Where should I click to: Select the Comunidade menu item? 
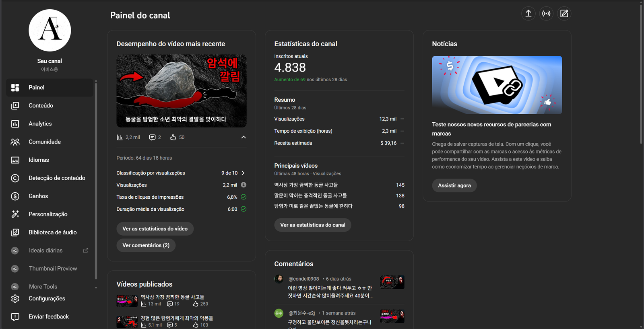(50, 142)
